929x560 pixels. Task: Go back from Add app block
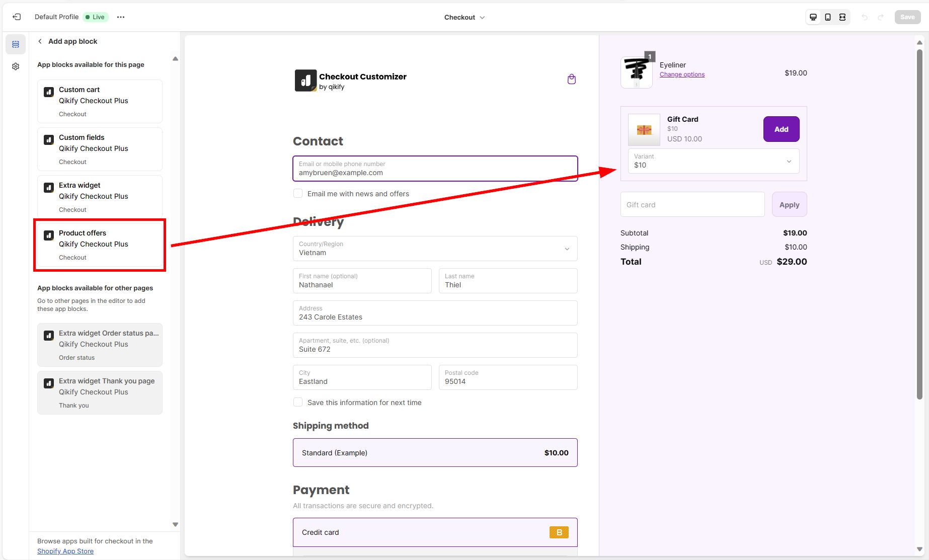pyautogui.click(x=40, y=41)
